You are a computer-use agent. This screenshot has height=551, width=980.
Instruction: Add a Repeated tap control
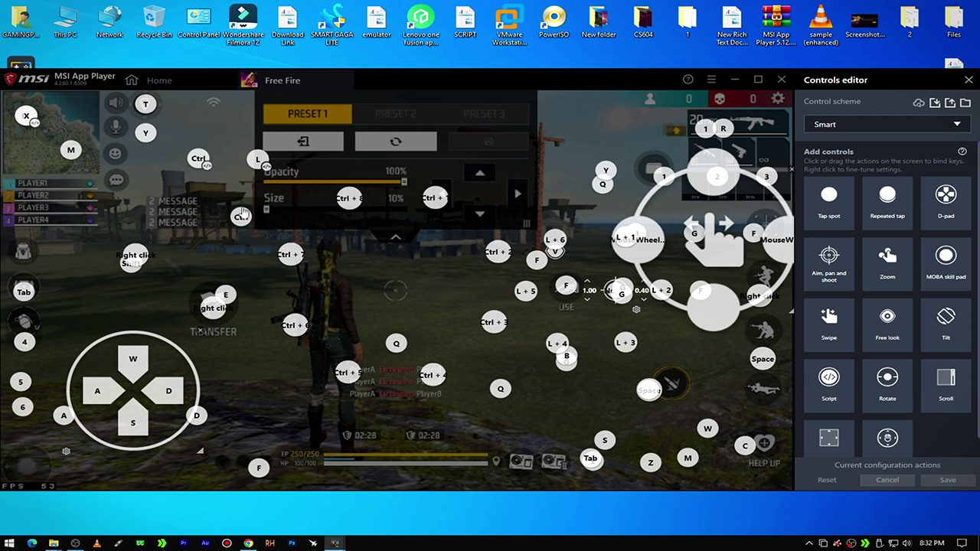tap(887, 201)
